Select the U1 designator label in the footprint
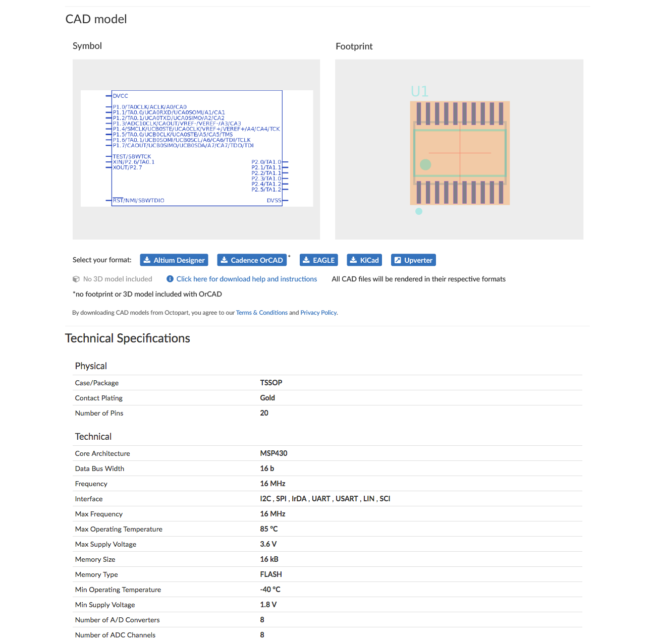656x644 pixels. [419, 91]
